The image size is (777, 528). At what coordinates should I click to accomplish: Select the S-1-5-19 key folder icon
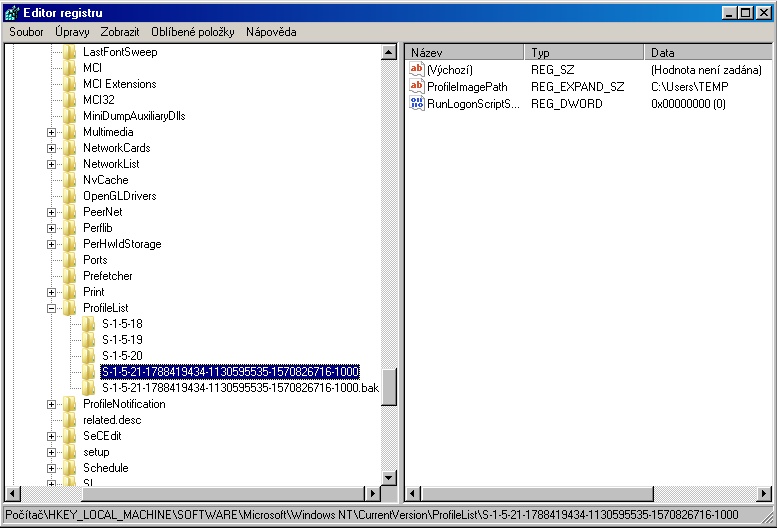pyautogui.click(x=89, y=340)
